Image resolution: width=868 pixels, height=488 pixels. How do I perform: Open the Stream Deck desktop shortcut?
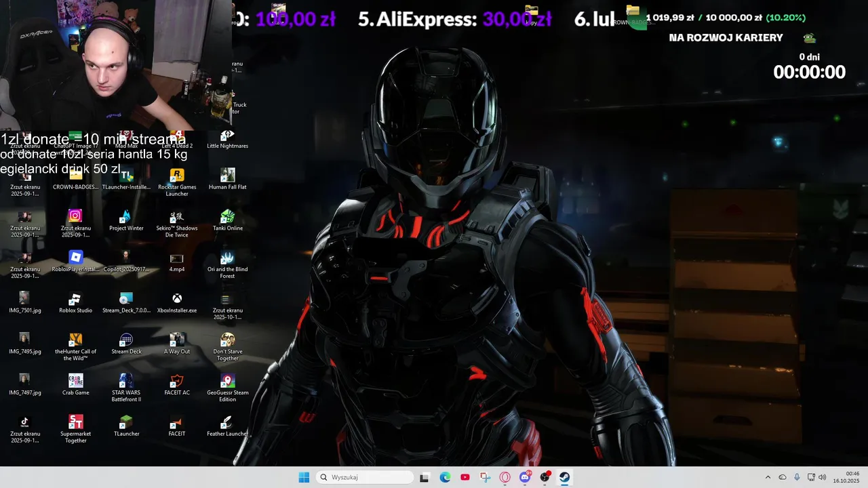[x=126, y=344]
